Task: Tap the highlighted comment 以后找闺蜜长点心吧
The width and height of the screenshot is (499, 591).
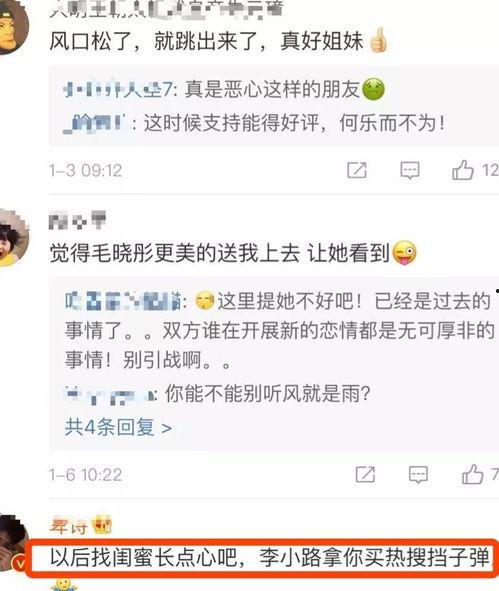Action: click(269, 558)
